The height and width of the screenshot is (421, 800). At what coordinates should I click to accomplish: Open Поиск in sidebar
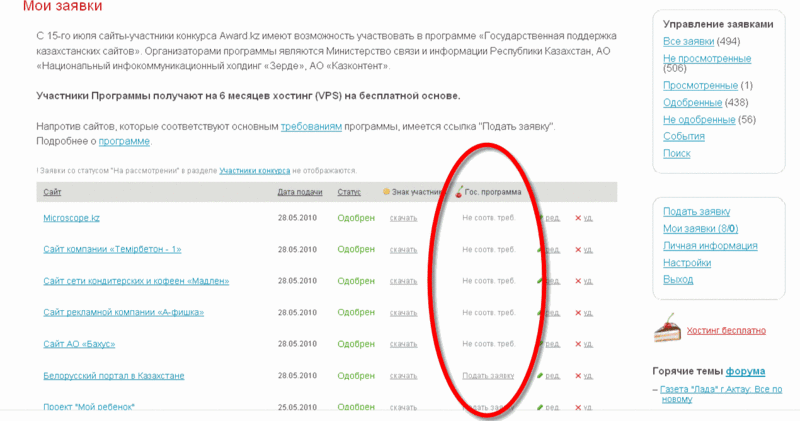pyautogui.click(x=677, y=153)
